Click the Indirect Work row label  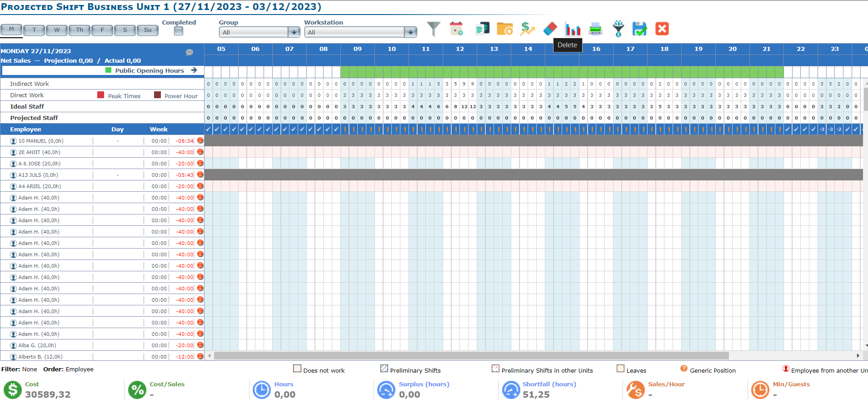[30, 84]
